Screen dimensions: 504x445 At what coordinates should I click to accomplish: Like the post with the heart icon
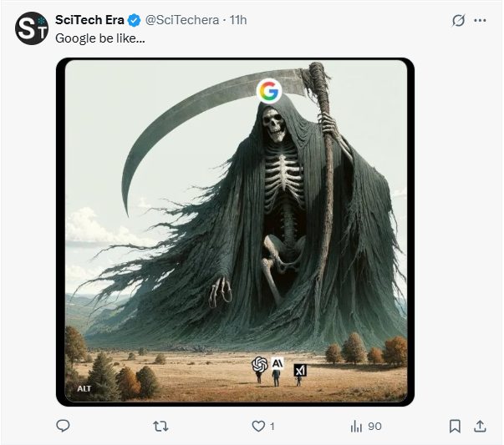tap(259, 426)
